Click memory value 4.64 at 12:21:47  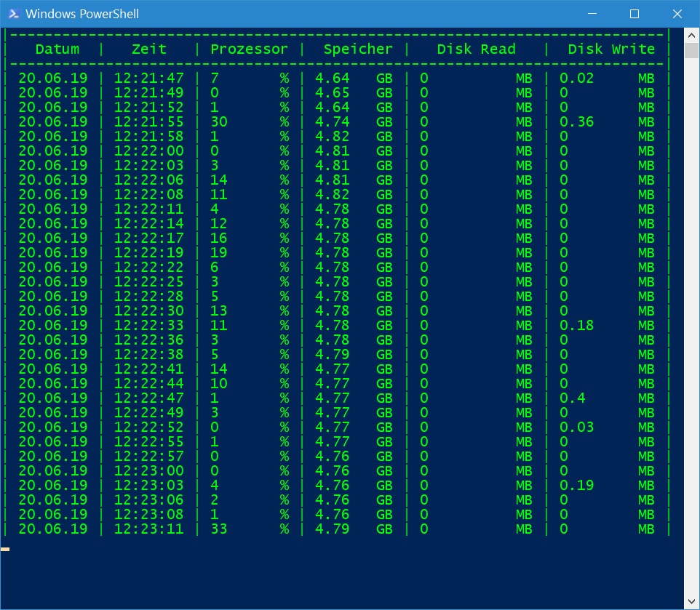[332, 78]
